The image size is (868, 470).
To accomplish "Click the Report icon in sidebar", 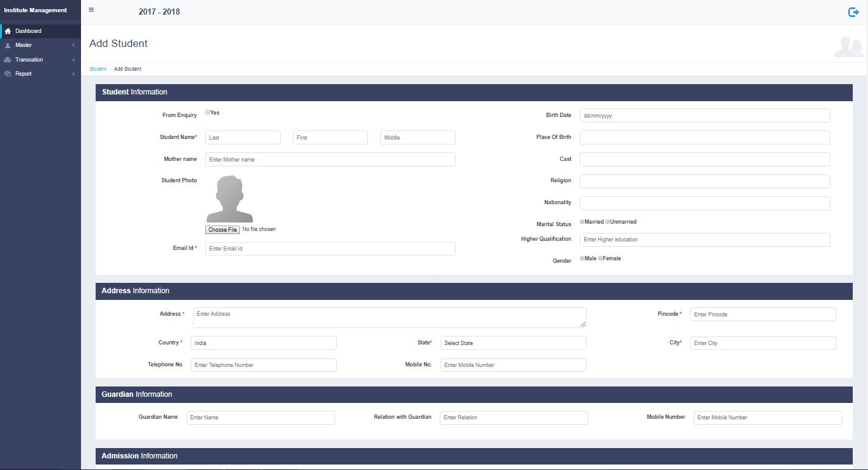I will (x=8, y=74).
